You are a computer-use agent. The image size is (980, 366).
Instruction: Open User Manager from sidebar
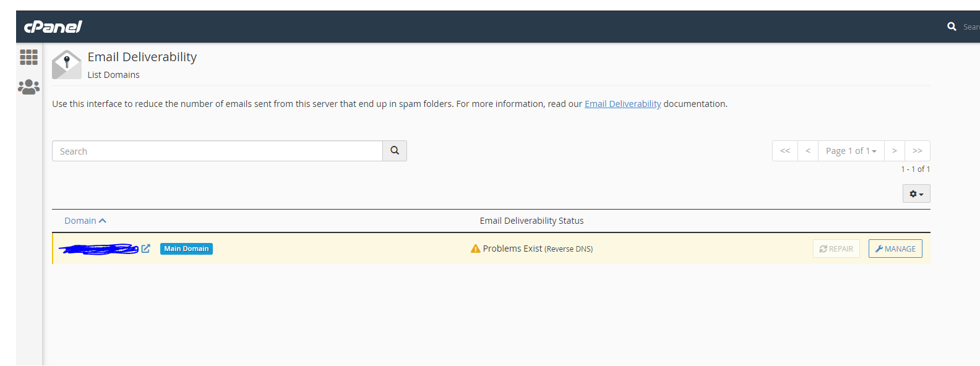tap(28, 87)
